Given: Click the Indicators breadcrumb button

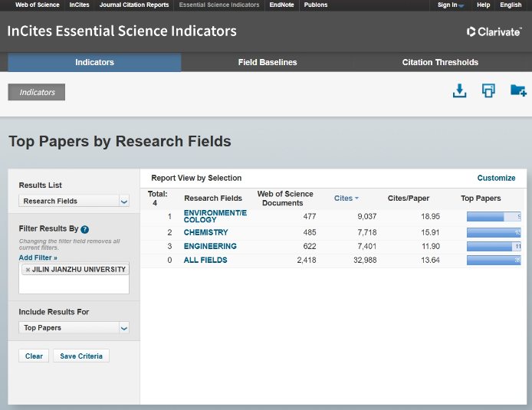Looking at the screenshot, I should click(37, 92).
